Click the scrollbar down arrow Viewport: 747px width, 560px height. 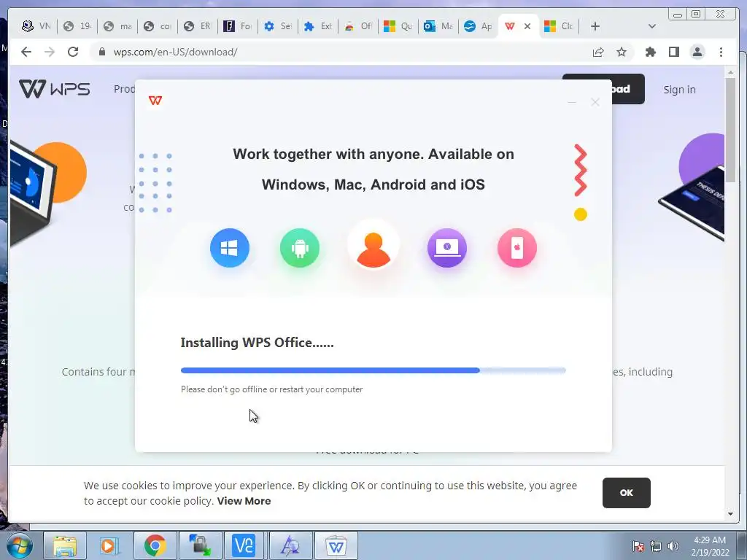pos(730,514)
